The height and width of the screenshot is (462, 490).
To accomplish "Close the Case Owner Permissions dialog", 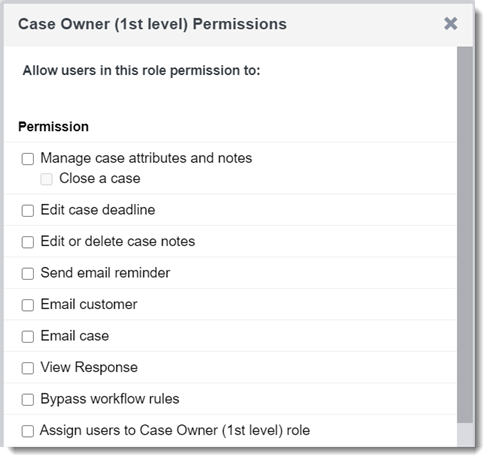I will (450, 24).
